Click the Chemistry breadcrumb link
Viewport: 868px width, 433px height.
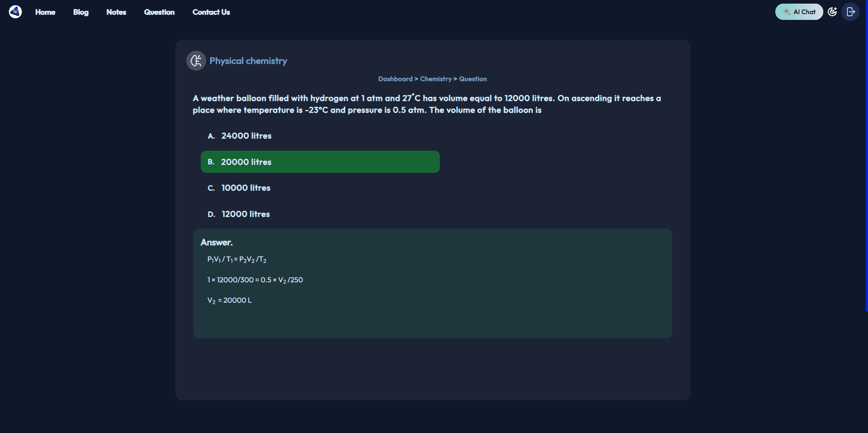click(x=436, y=79)
